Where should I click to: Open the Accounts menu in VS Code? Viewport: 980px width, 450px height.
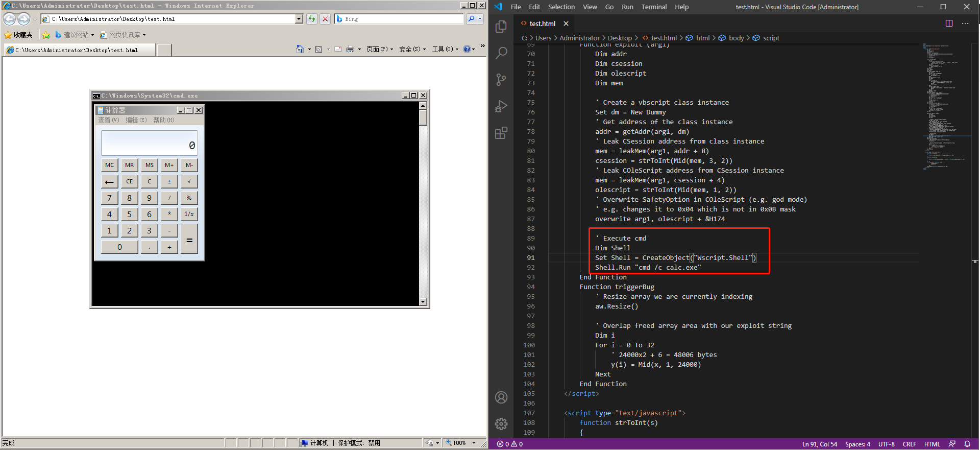[x=501, y=397]
